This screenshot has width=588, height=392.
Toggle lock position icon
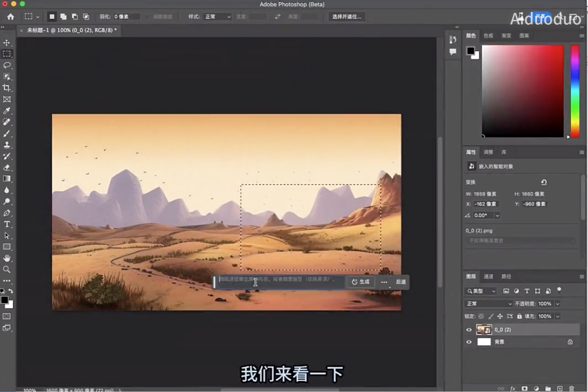point(500,316)
